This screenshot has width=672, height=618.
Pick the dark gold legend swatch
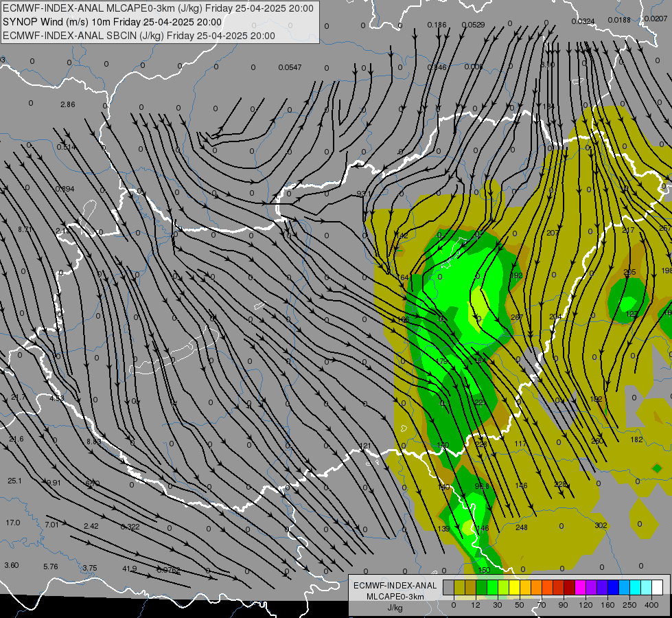[471, 588]
